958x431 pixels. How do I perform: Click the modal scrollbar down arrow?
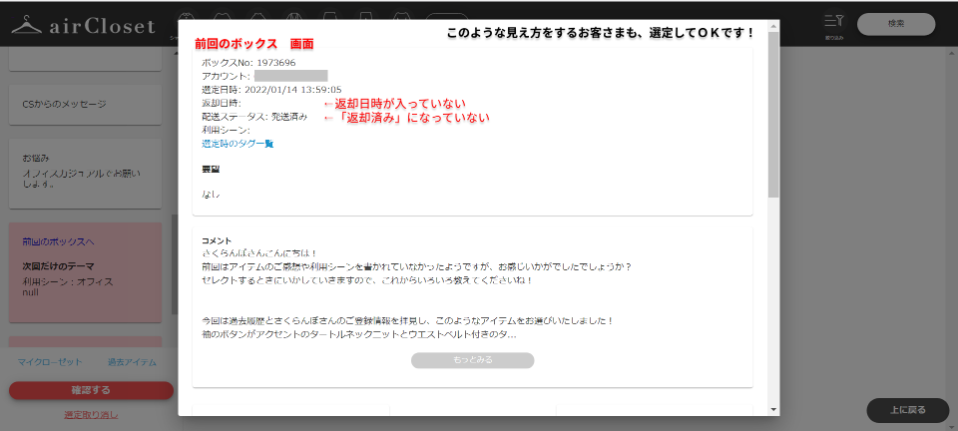(x=773, y=409)
